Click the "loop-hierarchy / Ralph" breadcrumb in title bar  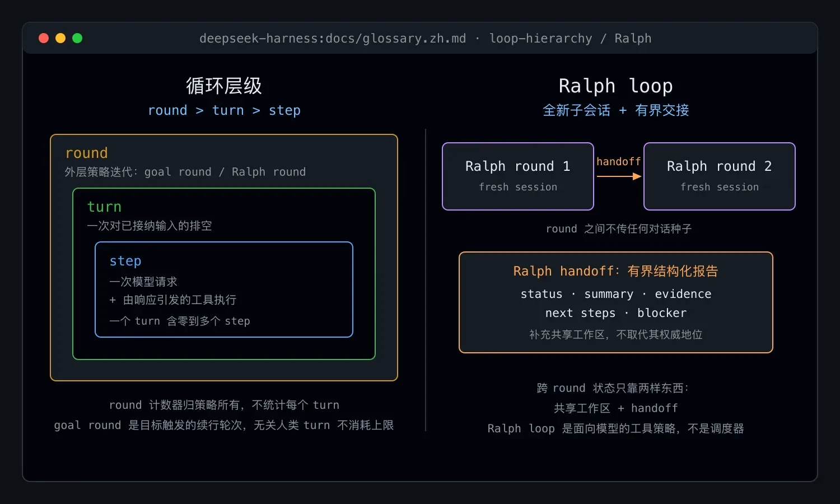pos(570,39)
